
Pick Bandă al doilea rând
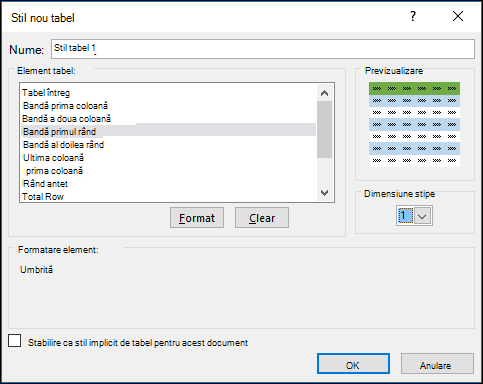tap(63, 145)
